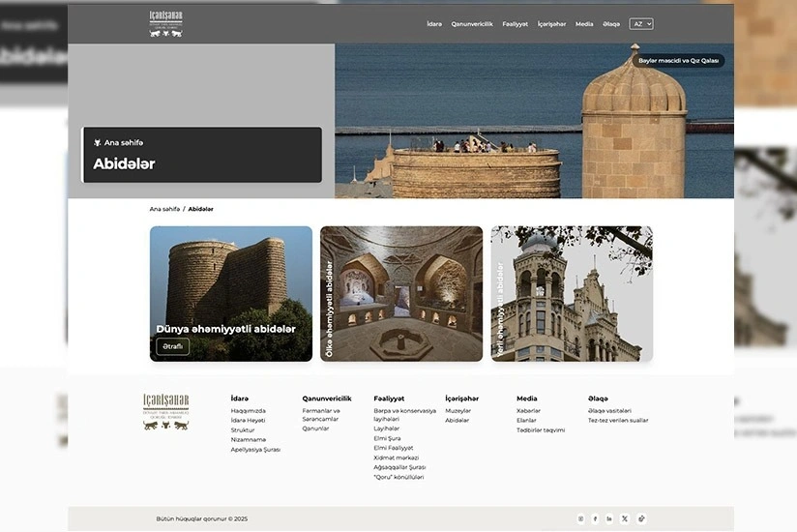Expand the Fəaliyyət header menu
Viewport: 797px width, 532px height.
[x=515, y=24]
